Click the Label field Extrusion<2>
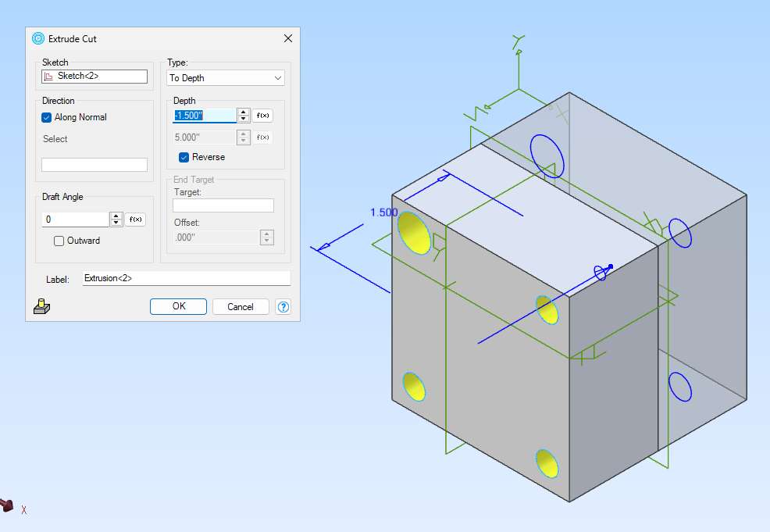770x532 pixels. pos(187,278)
